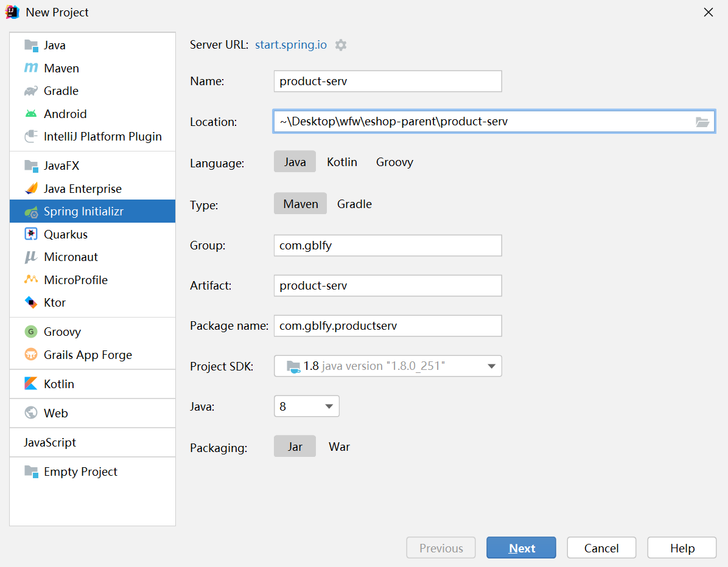728x567 pixels.
Task: Open the Java version dropdown
Action: pyautogui.click(x=306, y=406)
